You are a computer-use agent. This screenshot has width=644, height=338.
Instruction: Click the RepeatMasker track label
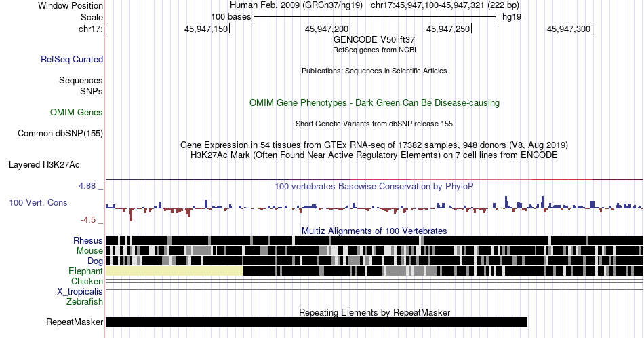pyautogui.click(x=75, y=322)
